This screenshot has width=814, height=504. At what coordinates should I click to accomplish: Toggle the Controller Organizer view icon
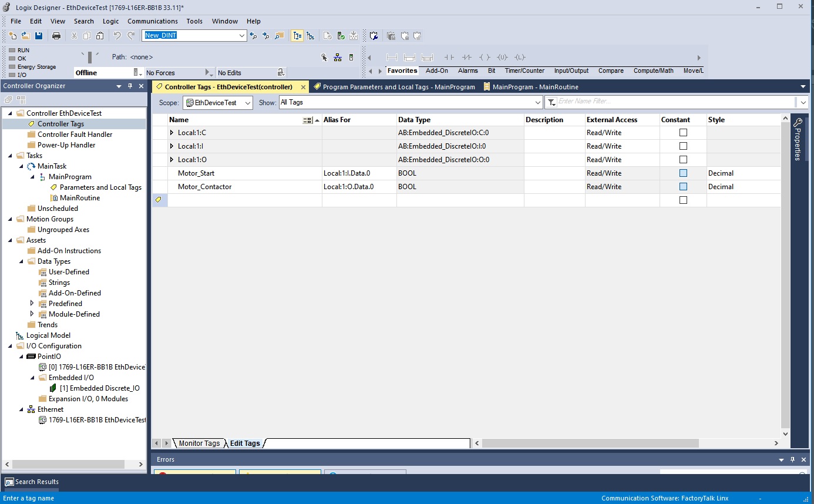(297, 36)
